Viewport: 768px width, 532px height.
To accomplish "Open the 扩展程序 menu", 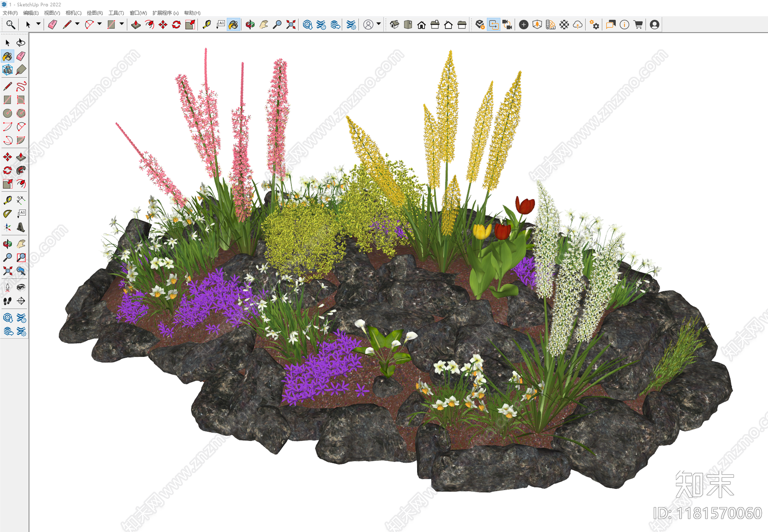I will 165,13.
